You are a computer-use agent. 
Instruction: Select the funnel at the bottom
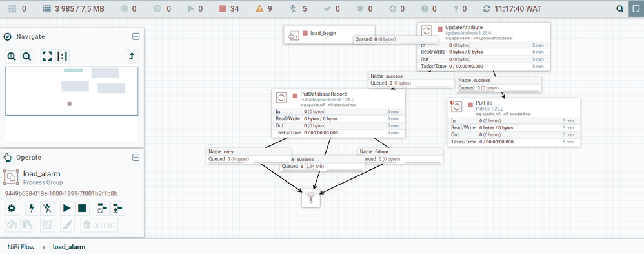311,198
